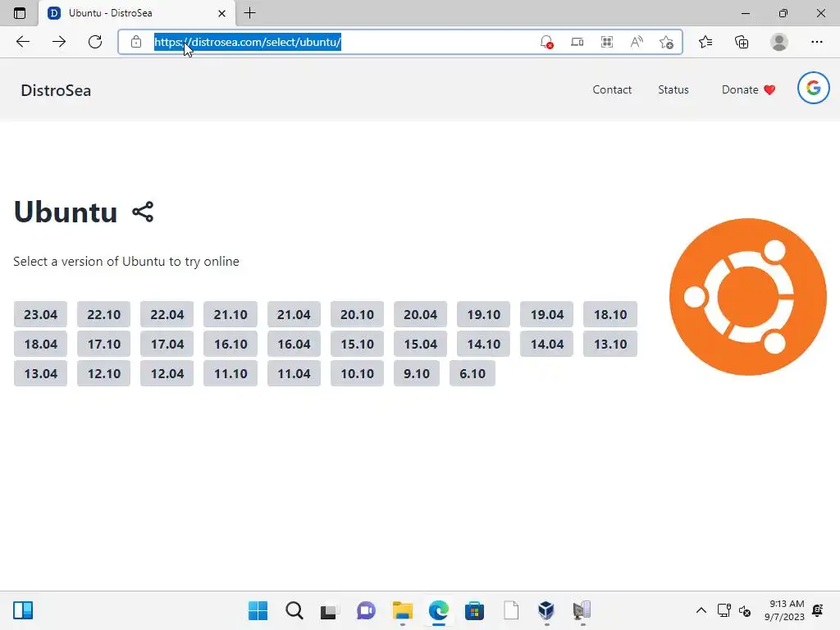Pick Ubuntu version 18.04
Screen dimensions: 840x630
point(41,344)
